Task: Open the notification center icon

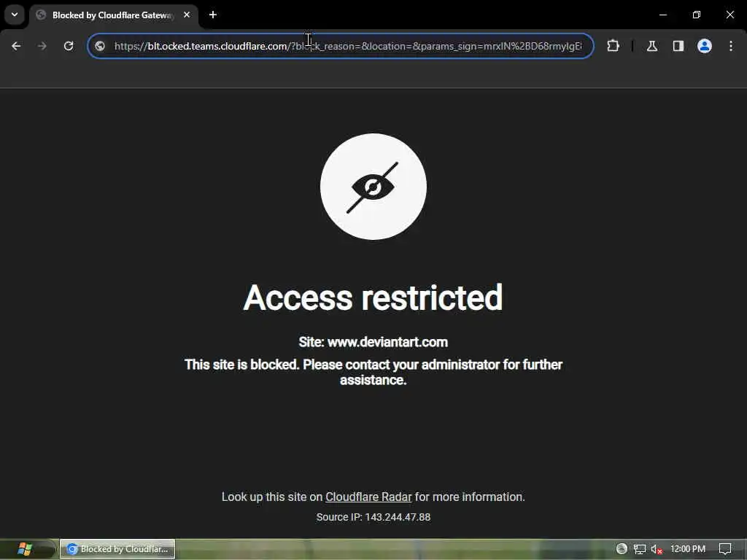Action: (x=725, y=549)
